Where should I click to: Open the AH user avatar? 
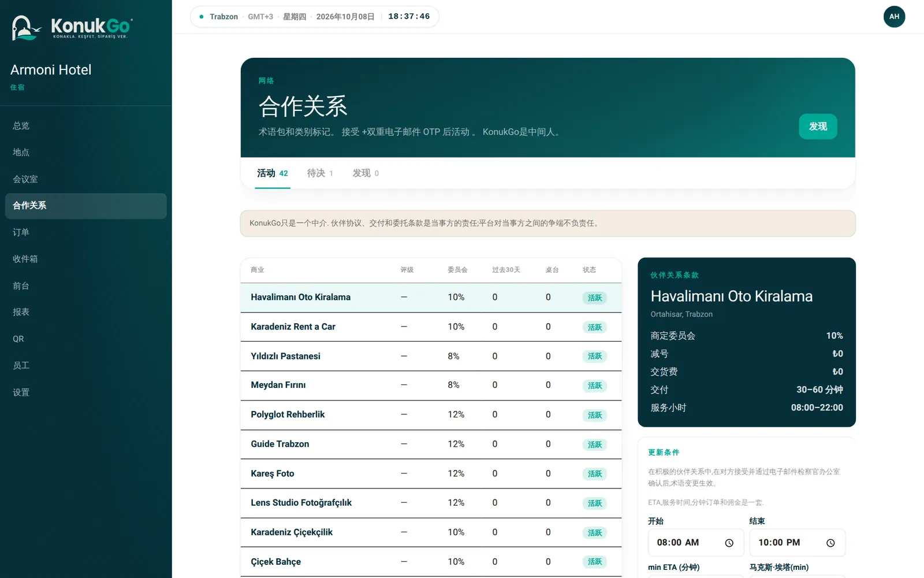coord(894,16)
